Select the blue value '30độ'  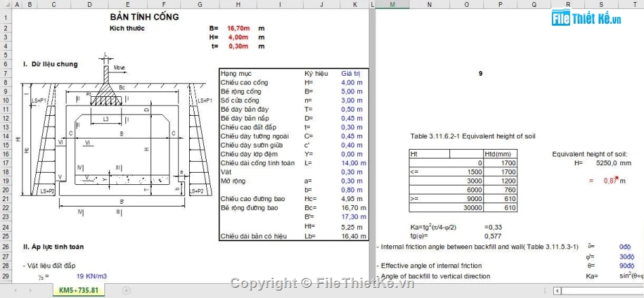(x=626, y=257)
